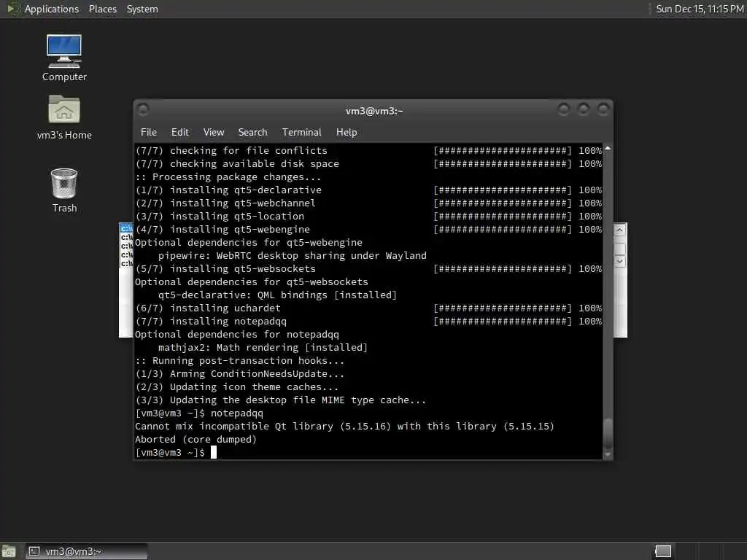This screenshot has width=747, height=560.
Task: Open the System menu
Action: 142,9
